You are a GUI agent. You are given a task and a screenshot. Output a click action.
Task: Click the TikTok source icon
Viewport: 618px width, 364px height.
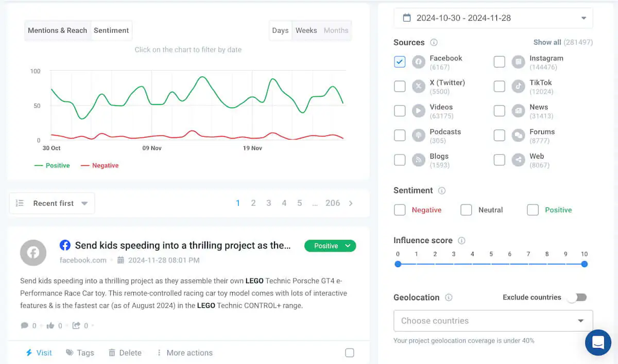[x=518, y=86]
